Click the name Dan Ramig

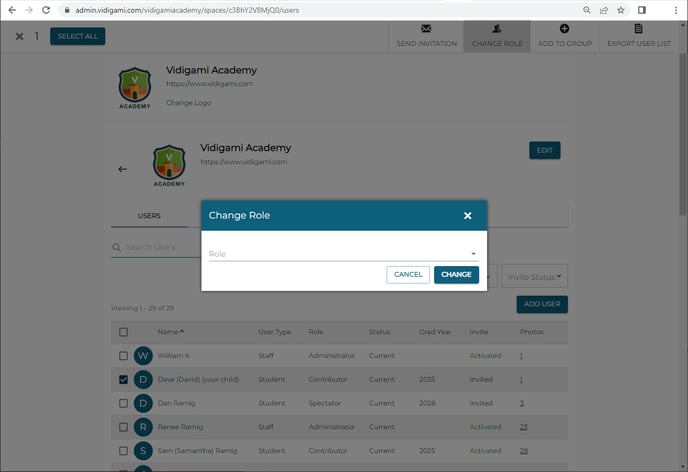pyautogui.click(x=176, y=403)
